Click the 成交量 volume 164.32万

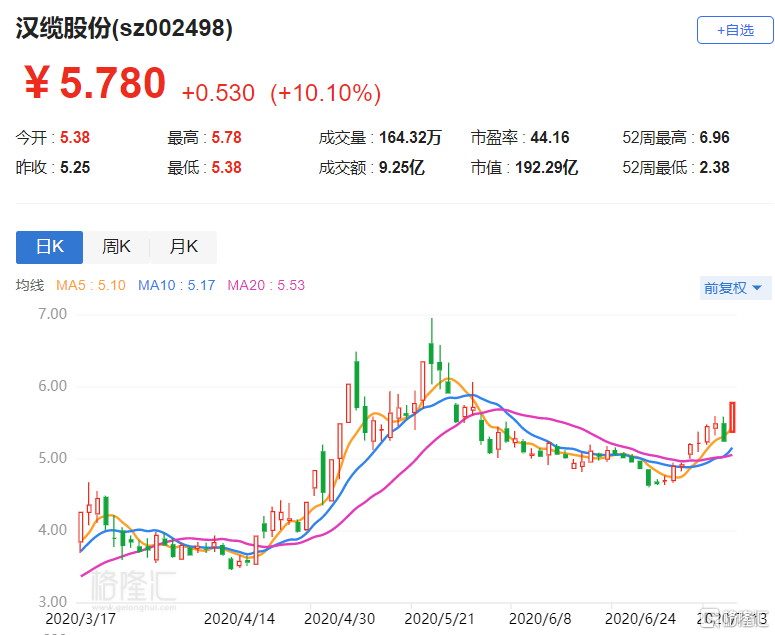pos(410,137)
